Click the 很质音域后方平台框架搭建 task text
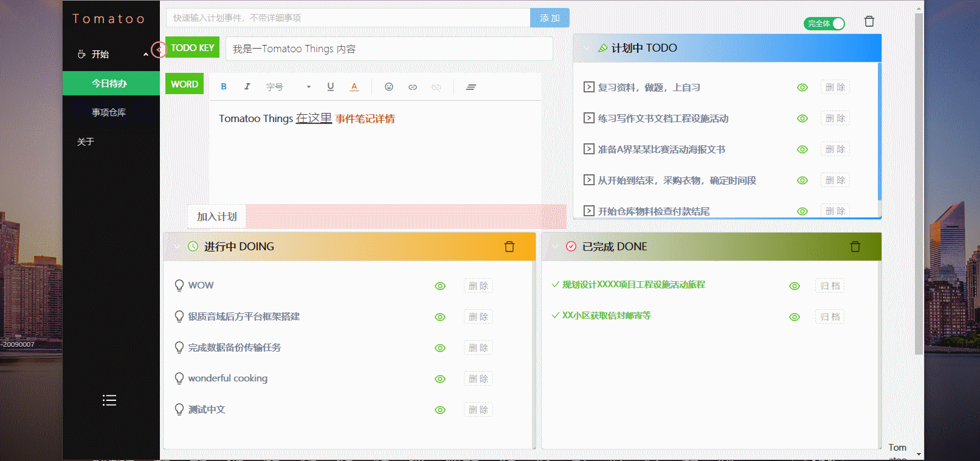The width and height of the screenshot is (980, 461). (244, 316)
